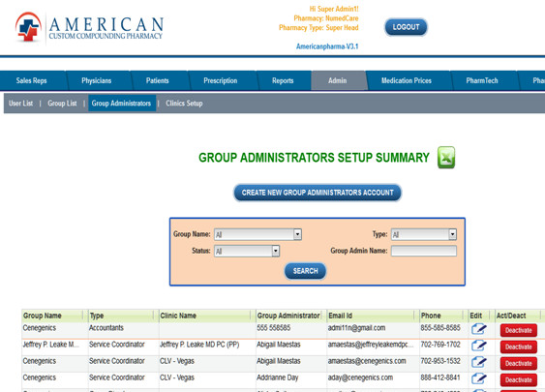
Task: Deactivate the Cenegenics Accountants administrator
Action: click(519, 330)
